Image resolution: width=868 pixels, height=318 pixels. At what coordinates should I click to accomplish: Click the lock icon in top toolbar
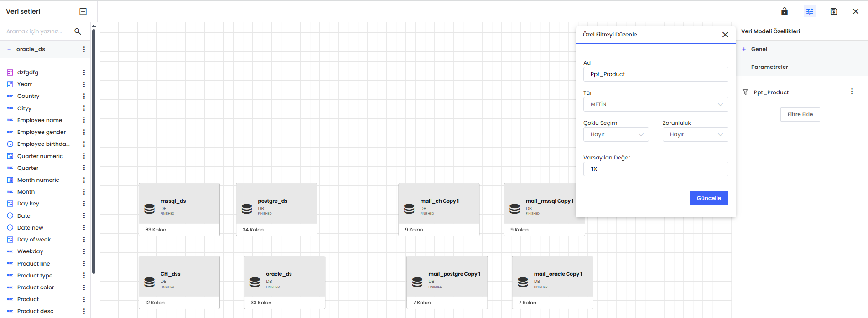(785, 11)
